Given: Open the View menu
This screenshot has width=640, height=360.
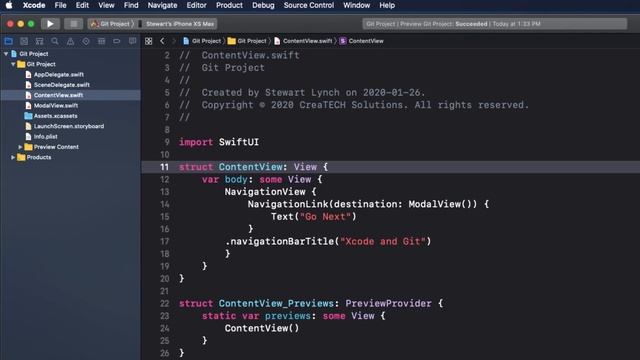Looking at the screenshot, I should (106, 5).
